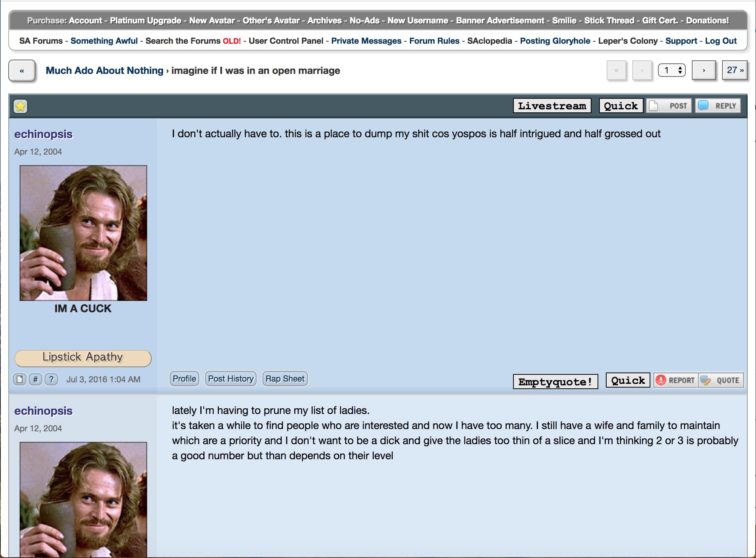Open the page number selector dropdown

(x=671, y=70)
